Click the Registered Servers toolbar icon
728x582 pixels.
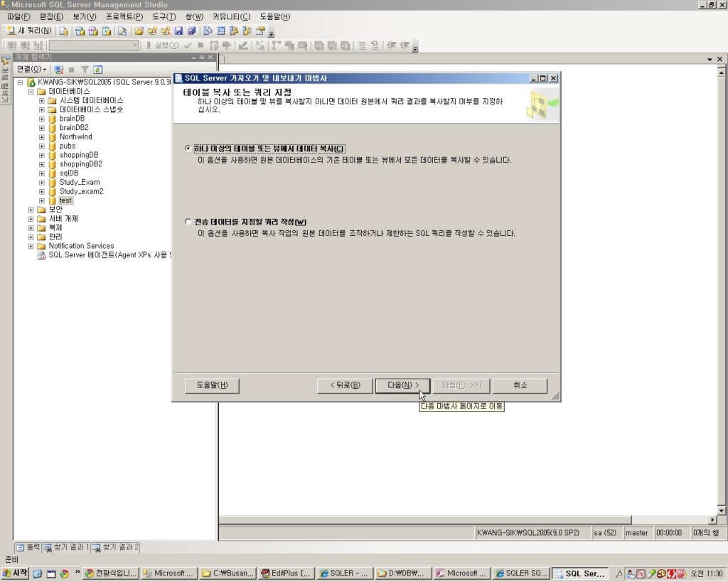(208, 31)
